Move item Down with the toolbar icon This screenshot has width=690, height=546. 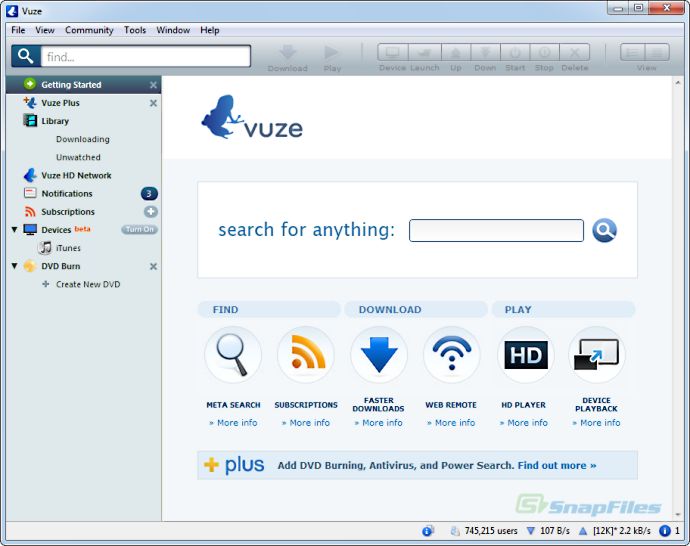pos(485,52)
